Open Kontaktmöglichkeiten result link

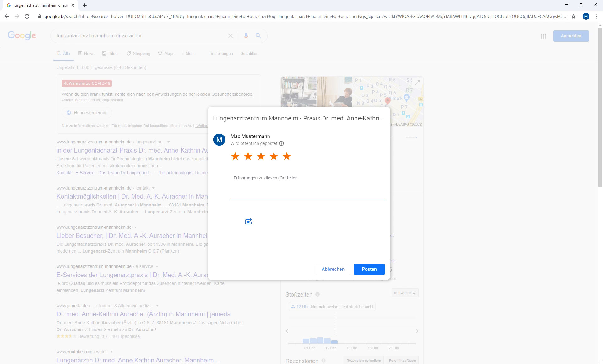click(x=132, y=196)
